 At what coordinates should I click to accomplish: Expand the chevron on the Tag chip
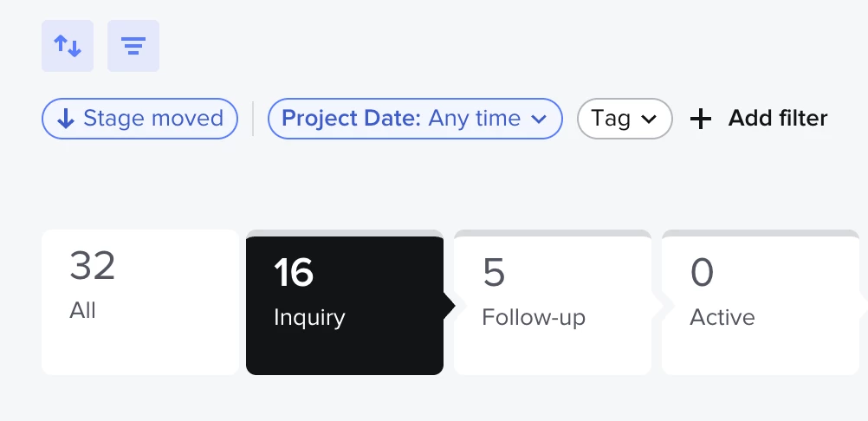tap(649, 119)
